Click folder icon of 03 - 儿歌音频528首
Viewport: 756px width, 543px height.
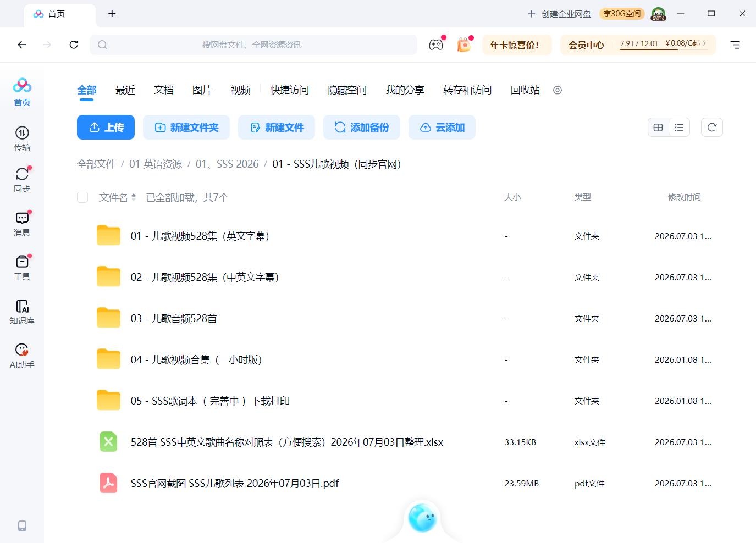pos(108,318)
